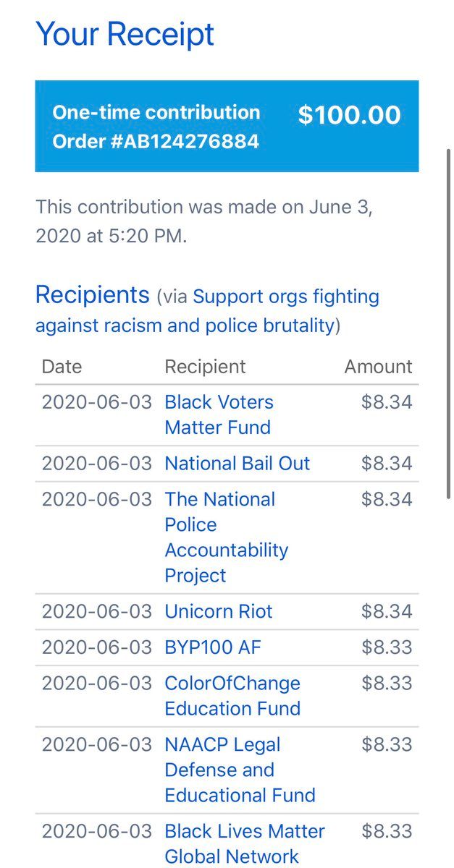The width and height of the screenshot is (454, 868).
Task: Click the Recipients section heading
Action: [x=92, y=295]
